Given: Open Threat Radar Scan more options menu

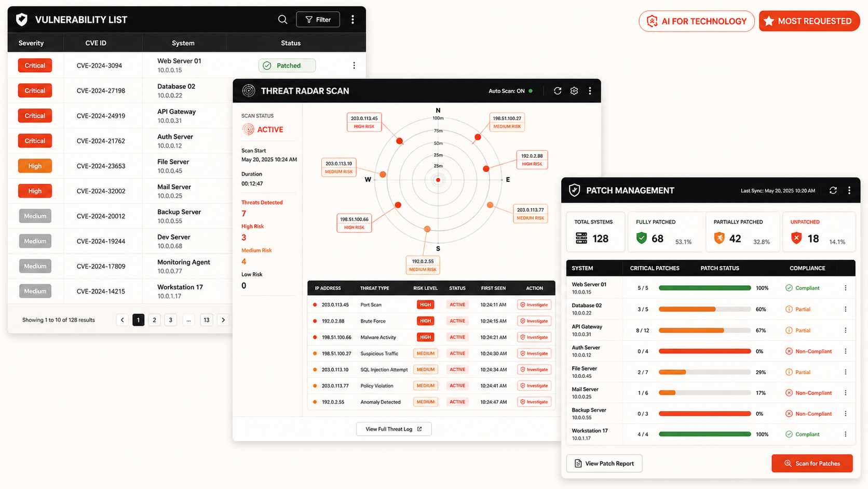Looking at the screenshot, I should pos(590,91).
